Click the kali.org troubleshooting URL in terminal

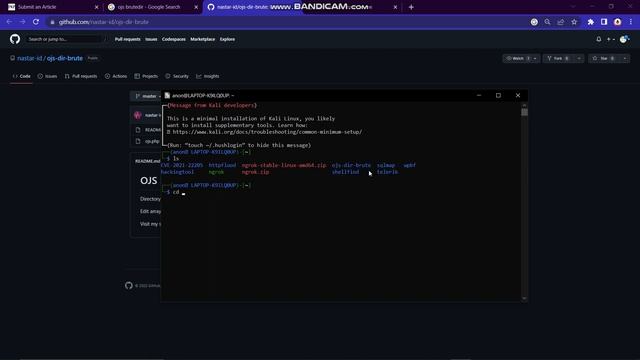coord(267,132)
